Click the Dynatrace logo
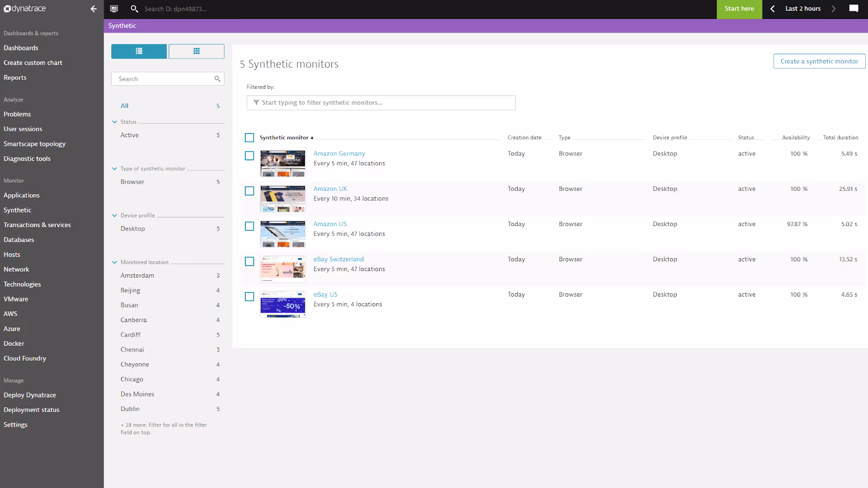Screen dimensions: 868x488 point(25,9)
